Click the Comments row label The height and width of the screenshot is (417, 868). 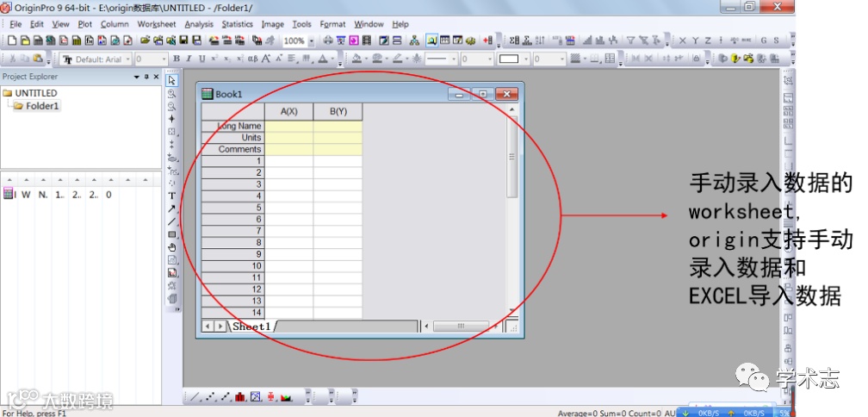(x=233, y=150)
